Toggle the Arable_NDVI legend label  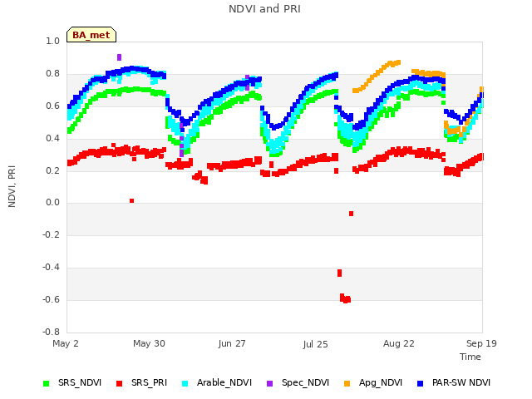point(224,382)
